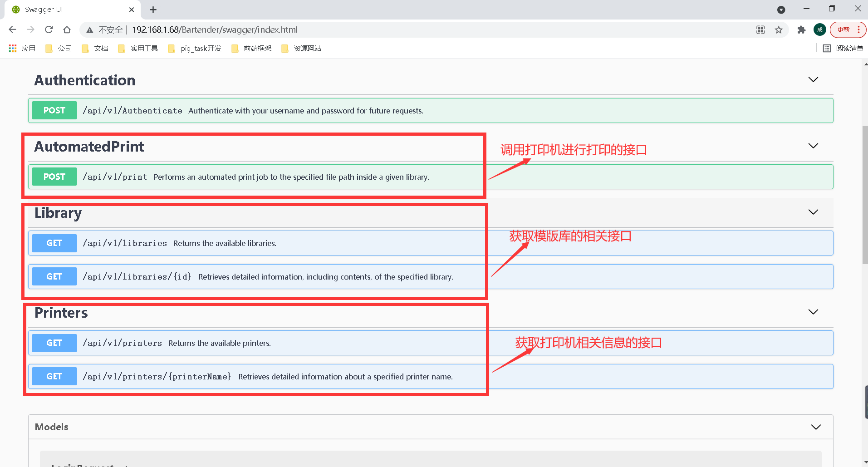Viewport: 868px width, 467px height.
Task: Open the Apps grid shortcut
Action: pyautogui.click(x=22, y=48)
